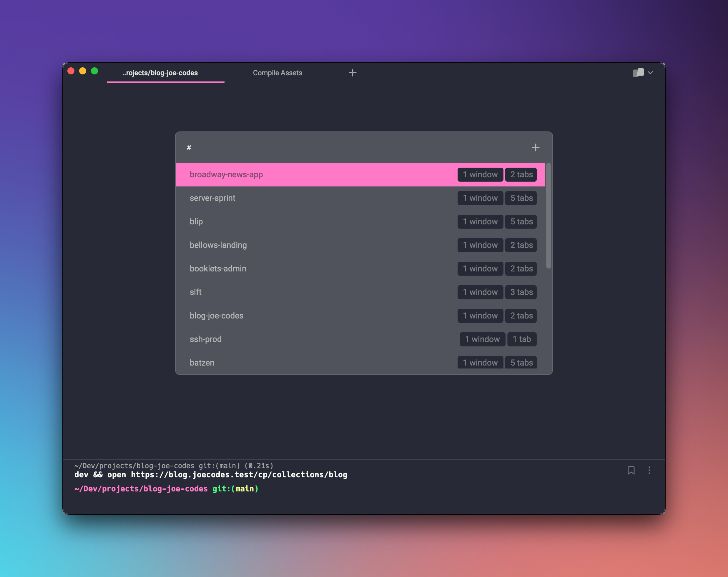Click the yellow traffic light icon

84,71
